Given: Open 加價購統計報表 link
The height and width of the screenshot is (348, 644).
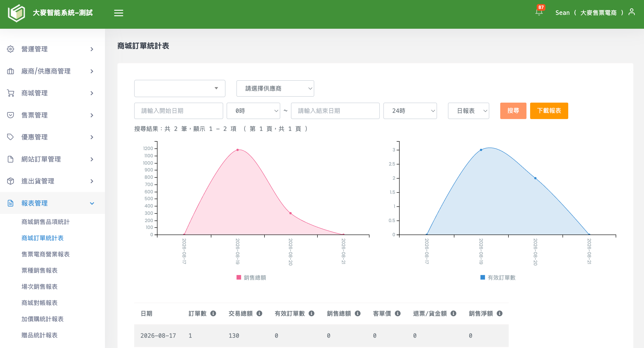Looking at the screenshot, I should [42, 319].
